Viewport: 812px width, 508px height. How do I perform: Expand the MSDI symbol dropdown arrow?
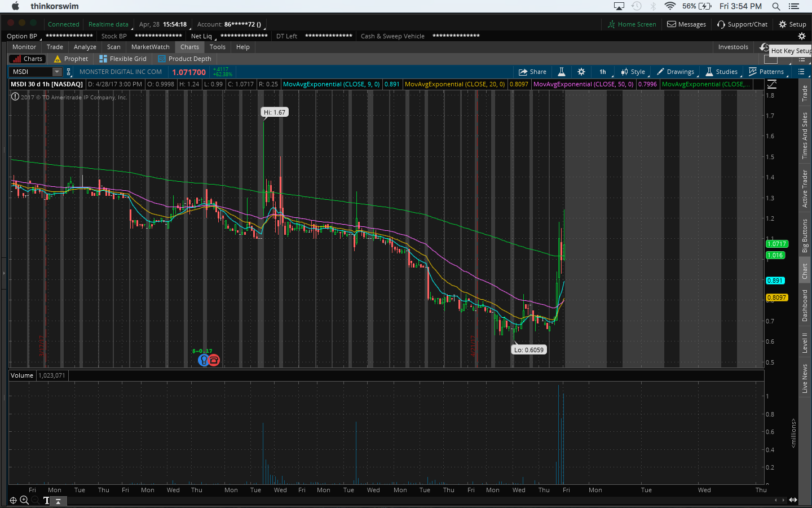coord(57,72)
